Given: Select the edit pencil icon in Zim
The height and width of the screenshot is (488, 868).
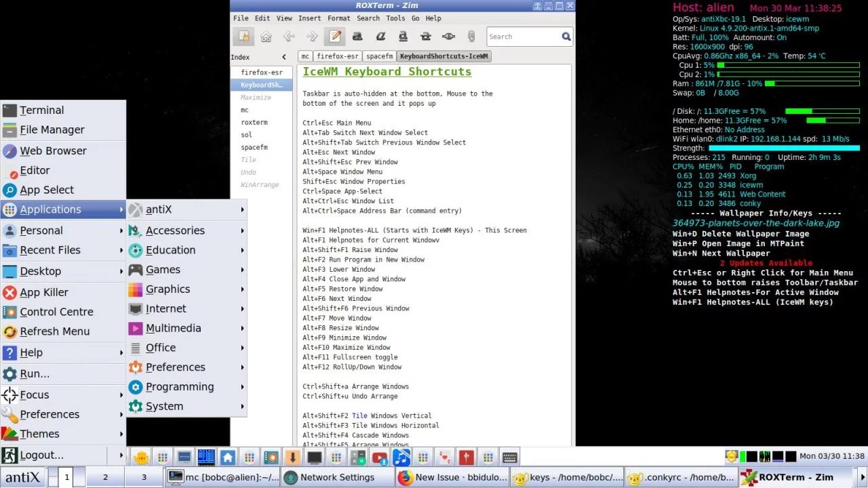Looking at the screenshot, I should (334, 37).
